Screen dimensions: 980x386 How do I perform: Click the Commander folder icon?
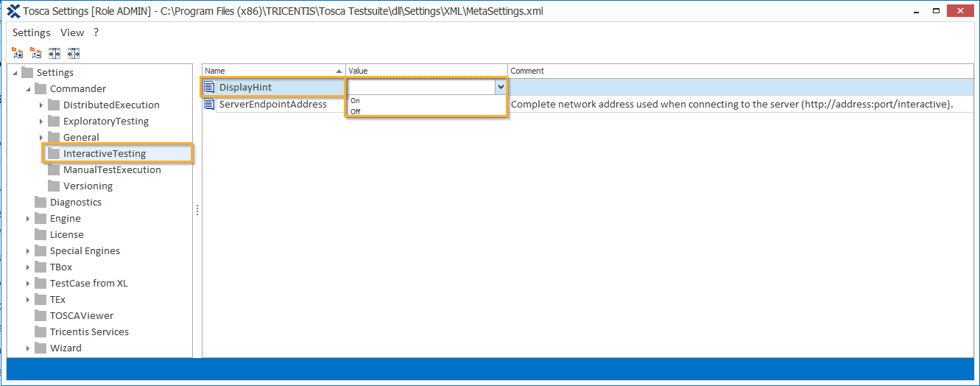tap(40, 88)
